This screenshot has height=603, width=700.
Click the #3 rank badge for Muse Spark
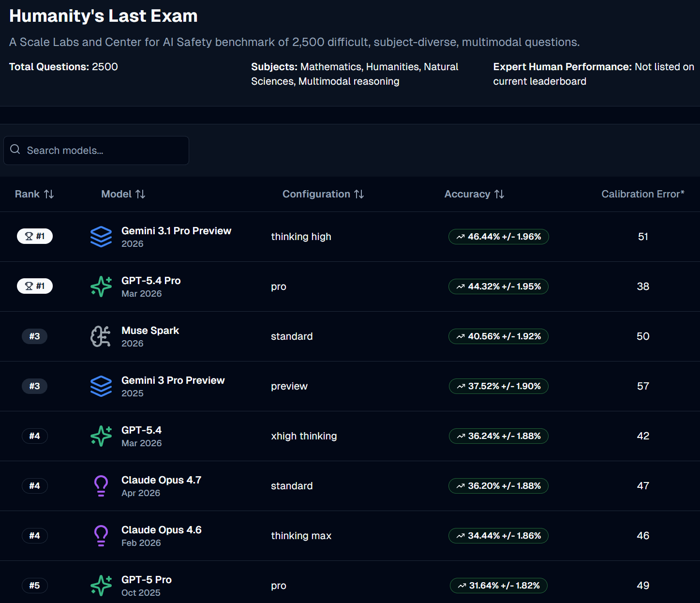pos(34,336)
